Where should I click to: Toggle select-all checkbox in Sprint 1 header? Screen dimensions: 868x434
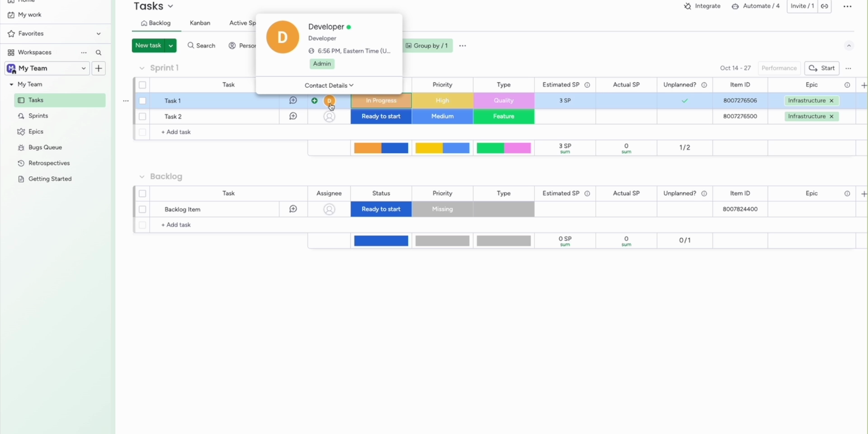pos(142,85)
